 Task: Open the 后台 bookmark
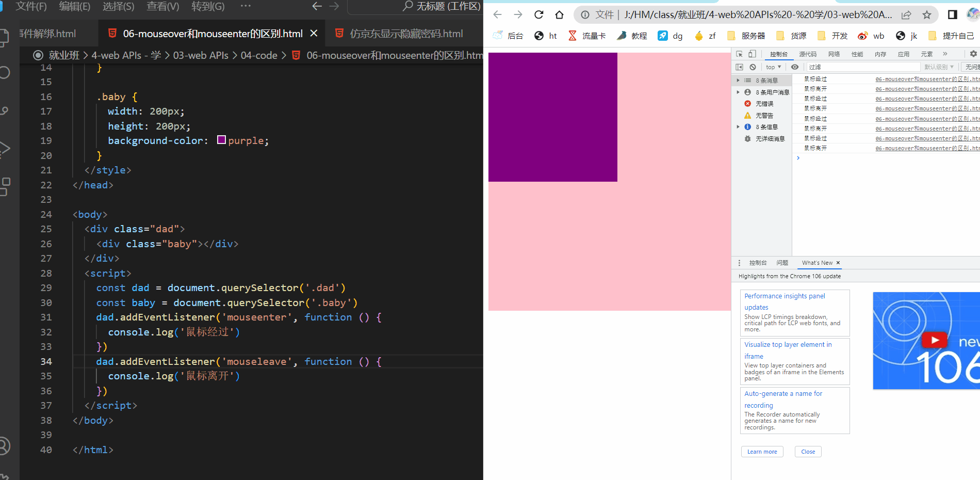coord(509,36)
